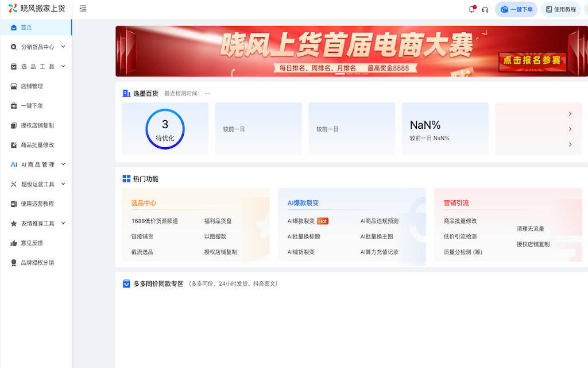Open the 使用教程 button in top bar
Screen dimensions: 588x368
point(560,9)
